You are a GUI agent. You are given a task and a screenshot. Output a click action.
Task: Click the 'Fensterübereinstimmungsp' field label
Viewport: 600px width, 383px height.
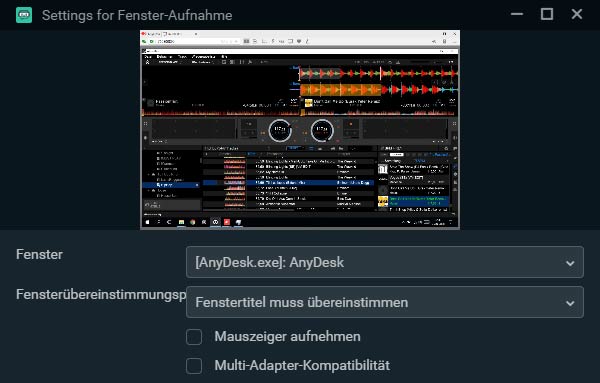101,295
